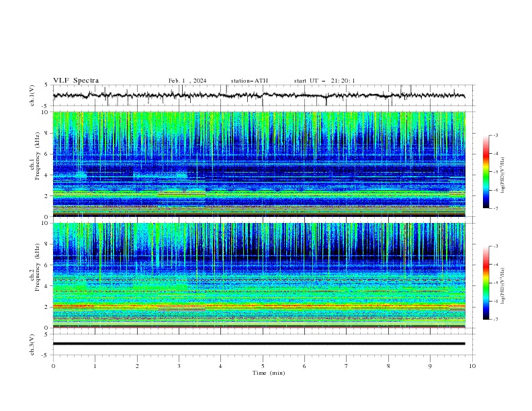
Task: Click the "VLF Spectra" plot title
Action: click(x=76, y=81)
